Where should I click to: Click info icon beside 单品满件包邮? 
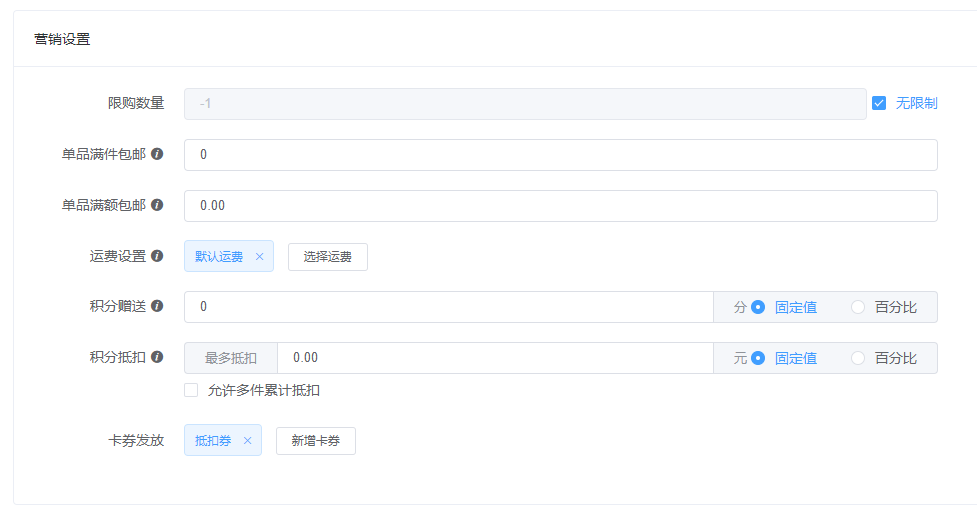(157, 154)
